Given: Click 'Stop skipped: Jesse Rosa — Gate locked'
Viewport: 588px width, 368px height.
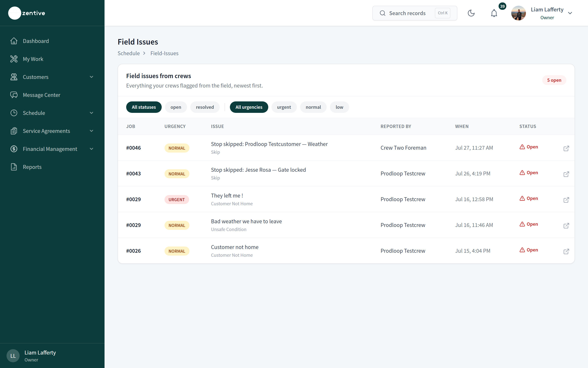Looking at the screenshot, I should pos(258,170).
